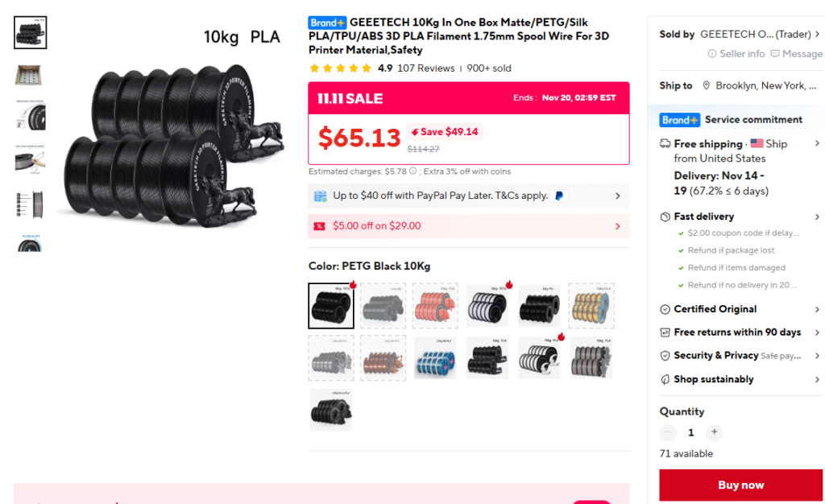The height and width of the screenshot is (504, 825).
Task: Click the location pin beside Brooklyn, New York
Action: [706, 85]
